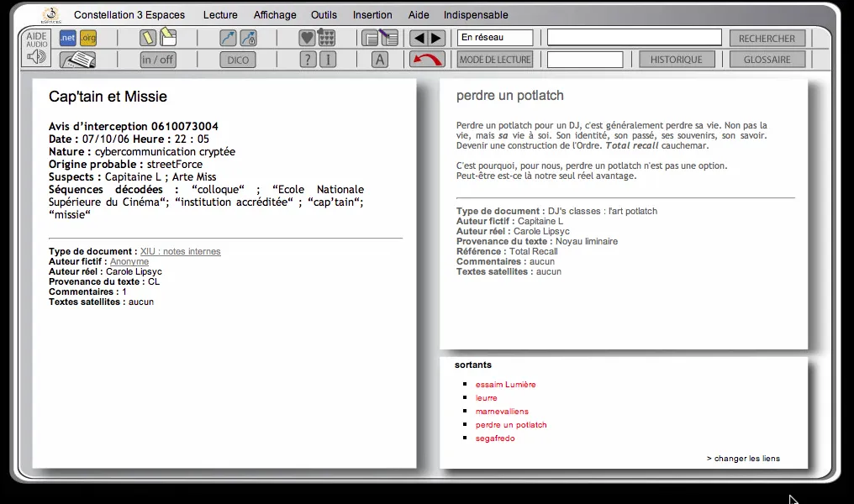Click the red undo arrow icon

tap(427, 60)
